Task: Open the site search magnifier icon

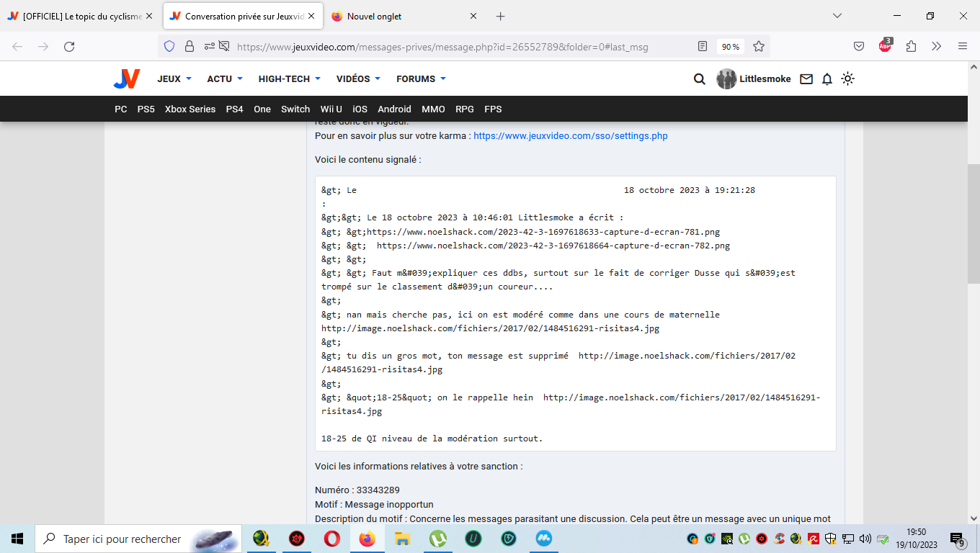Action: pyautogui.click(x=699, y=79)
